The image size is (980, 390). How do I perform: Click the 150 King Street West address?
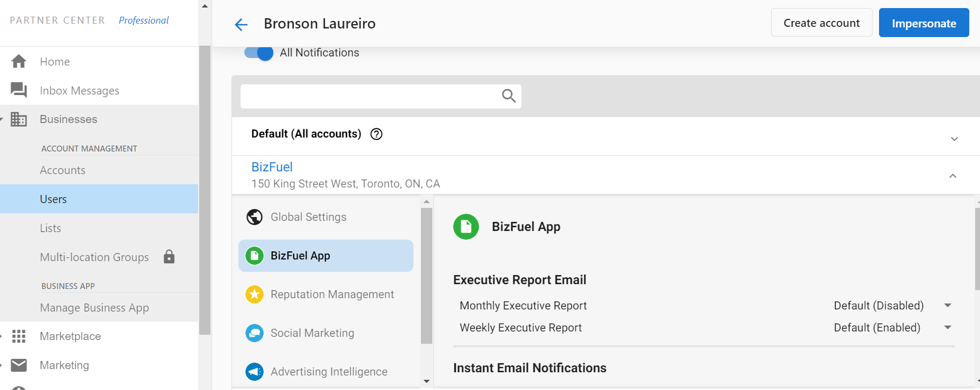(345, 184)
